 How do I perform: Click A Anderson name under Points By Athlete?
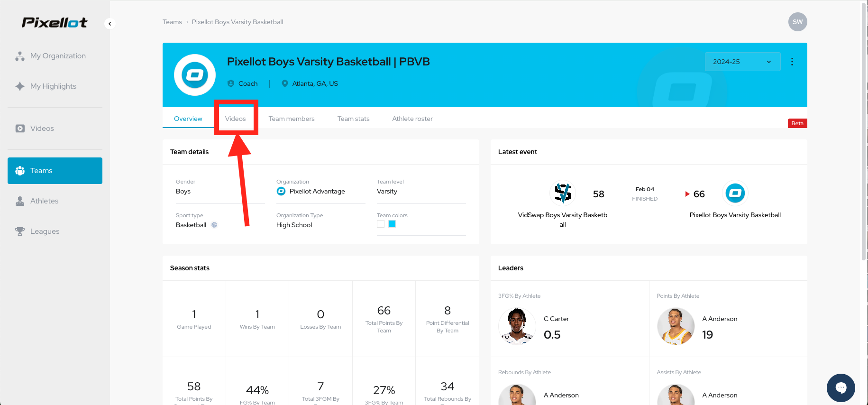[x=720, y=319]
